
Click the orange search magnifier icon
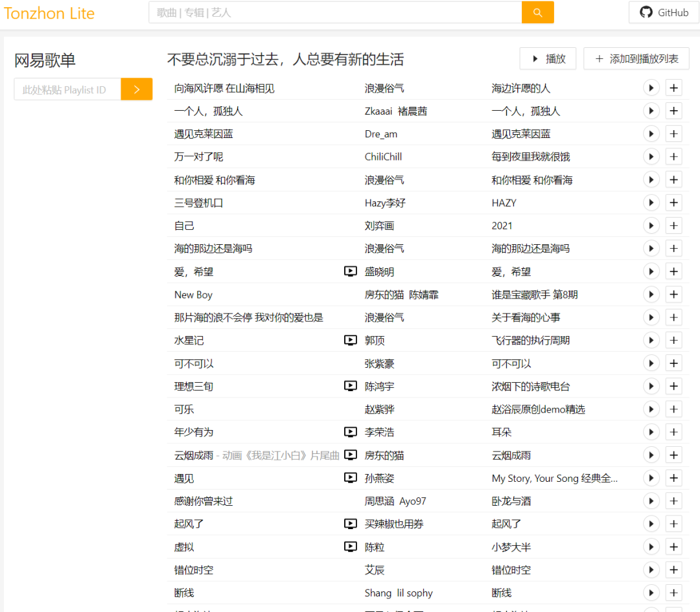[537, 12]
